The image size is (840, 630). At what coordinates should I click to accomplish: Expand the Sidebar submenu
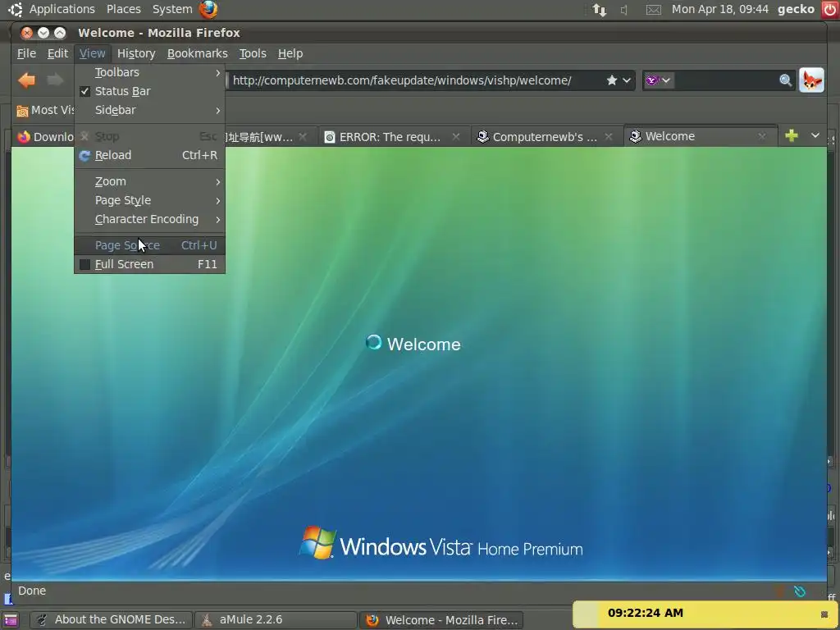pos(149,111)
